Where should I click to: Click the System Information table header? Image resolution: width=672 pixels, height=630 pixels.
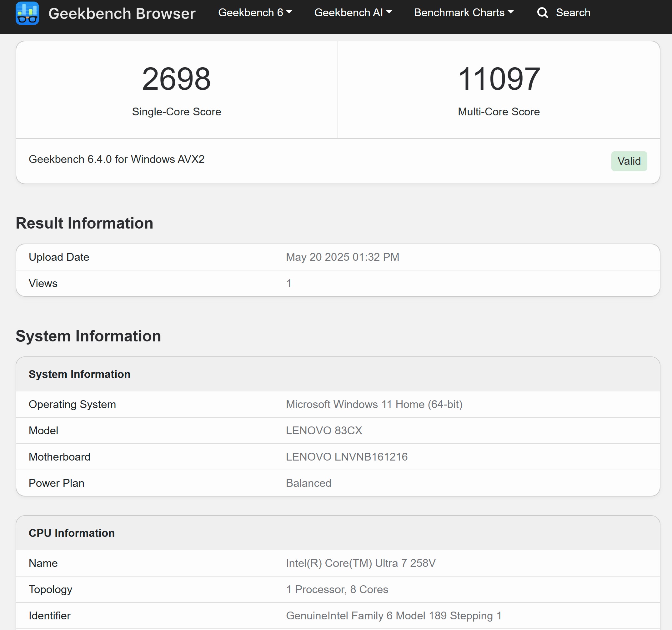[x=79, y=374]
